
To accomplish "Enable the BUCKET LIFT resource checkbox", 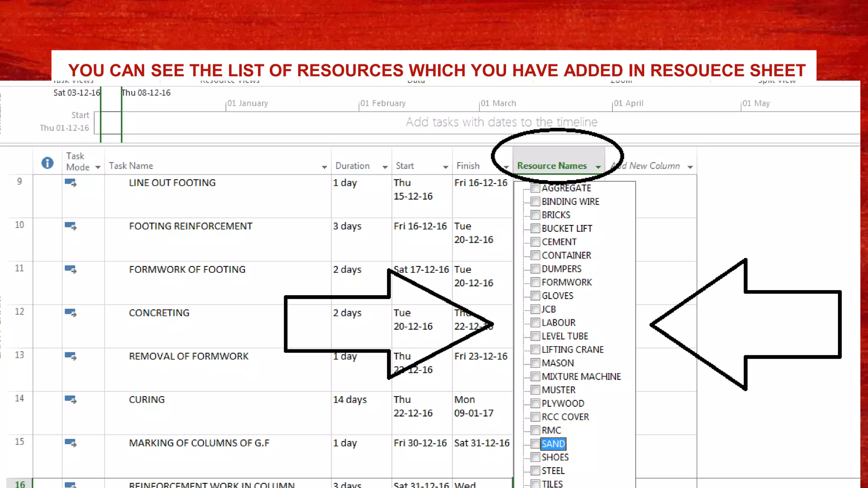I will 535,228.
